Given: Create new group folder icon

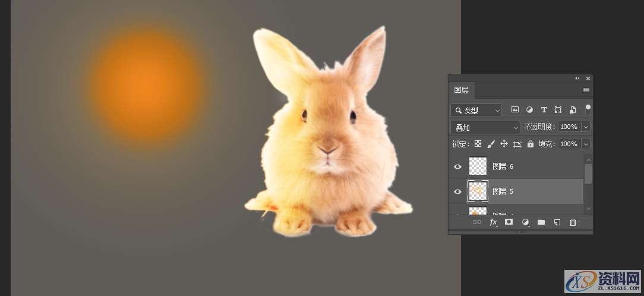Looking at the screenshot, I should (541, 222).
